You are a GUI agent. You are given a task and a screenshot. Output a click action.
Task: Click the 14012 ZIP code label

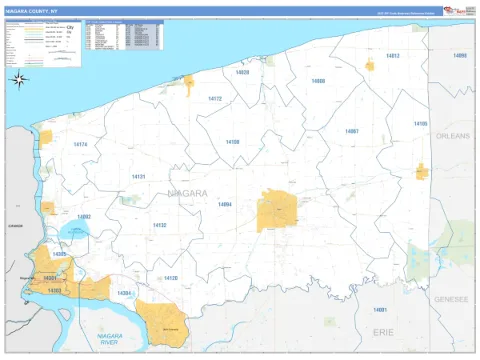click(393, 56)
